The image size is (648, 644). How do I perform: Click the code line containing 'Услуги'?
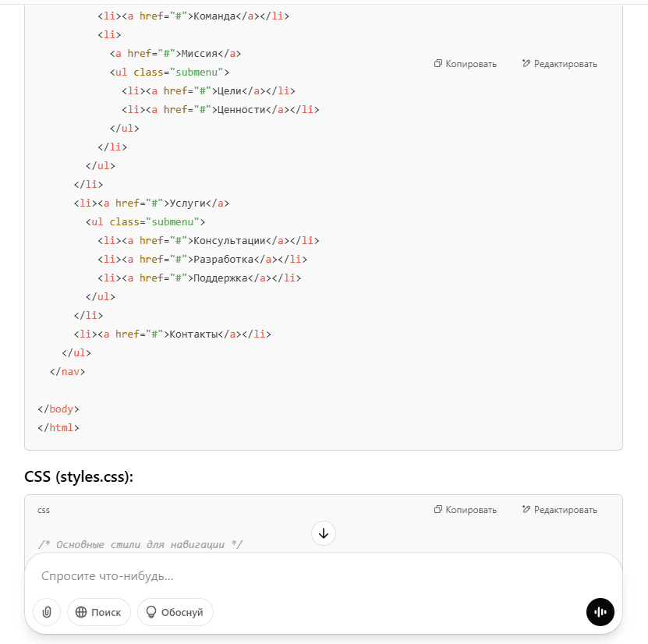tap(151, 203)
